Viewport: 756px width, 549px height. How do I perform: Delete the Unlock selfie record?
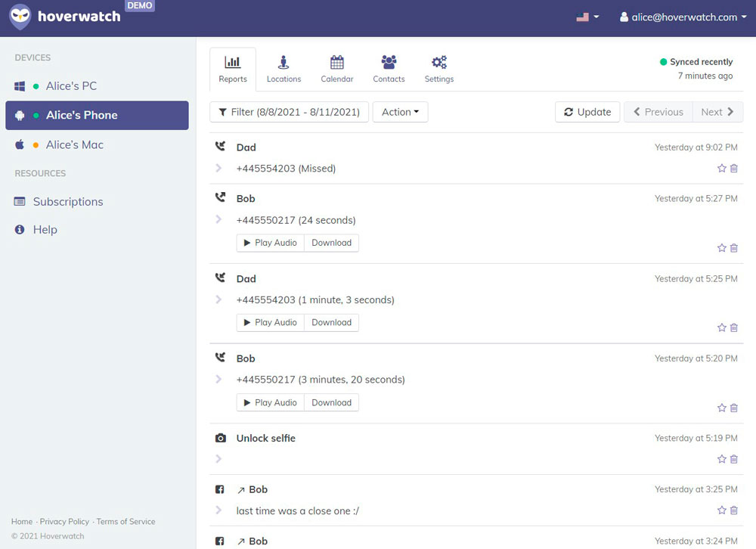[734, 459]
